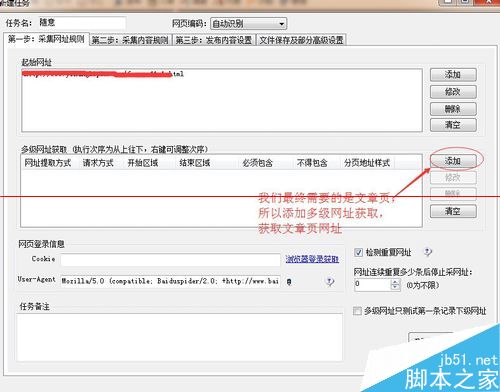Screen dimensions: 500x392
Task: Click the User-Agent input field
Action: pyautogui.click(x=170, y=281)
